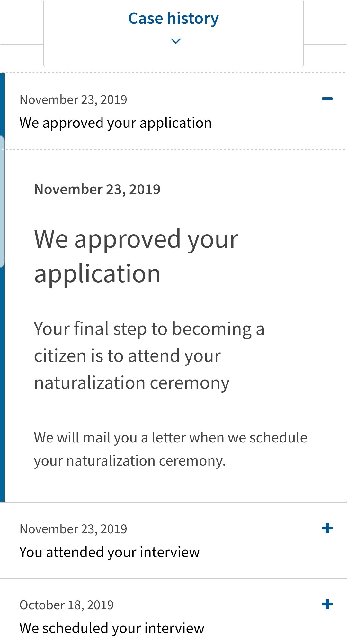Expand the attended interview plus icon
The width and height of the screenshot is (347, 644).
327,528
